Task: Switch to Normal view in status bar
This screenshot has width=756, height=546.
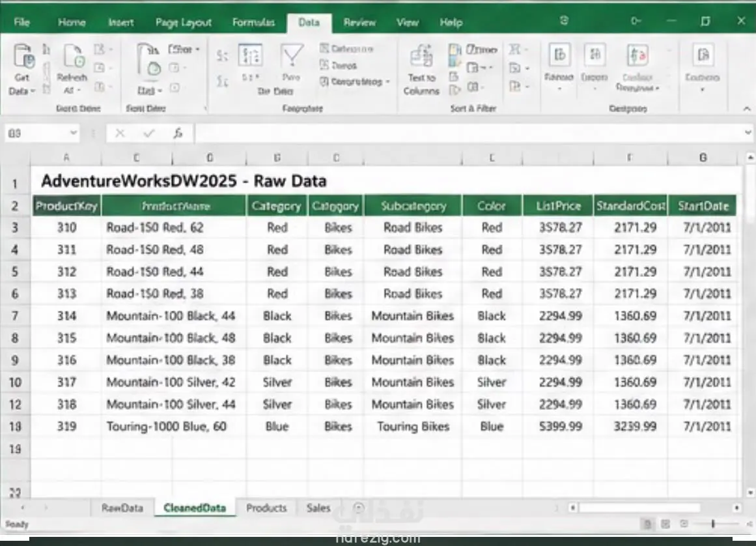Action: click(647, 524)
